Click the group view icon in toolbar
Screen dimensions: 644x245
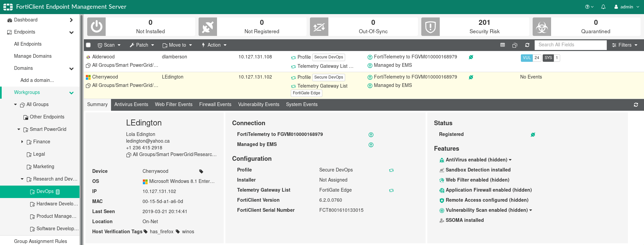coord(515,45)
